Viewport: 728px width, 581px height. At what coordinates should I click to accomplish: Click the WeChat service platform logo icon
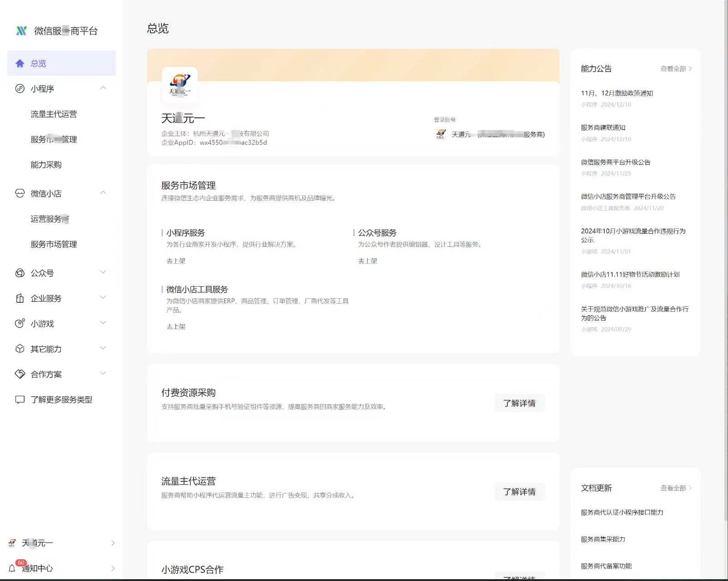click(21, 30)
